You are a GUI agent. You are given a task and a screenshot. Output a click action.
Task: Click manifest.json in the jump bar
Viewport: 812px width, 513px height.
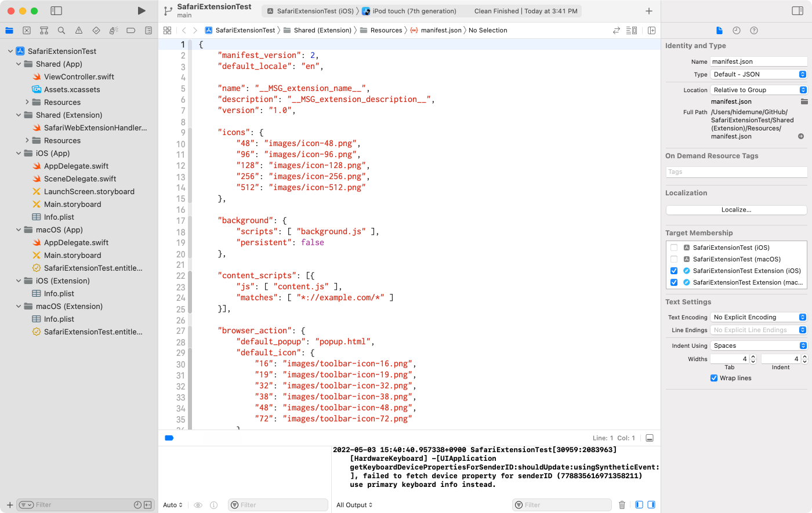tap(436, 31)
